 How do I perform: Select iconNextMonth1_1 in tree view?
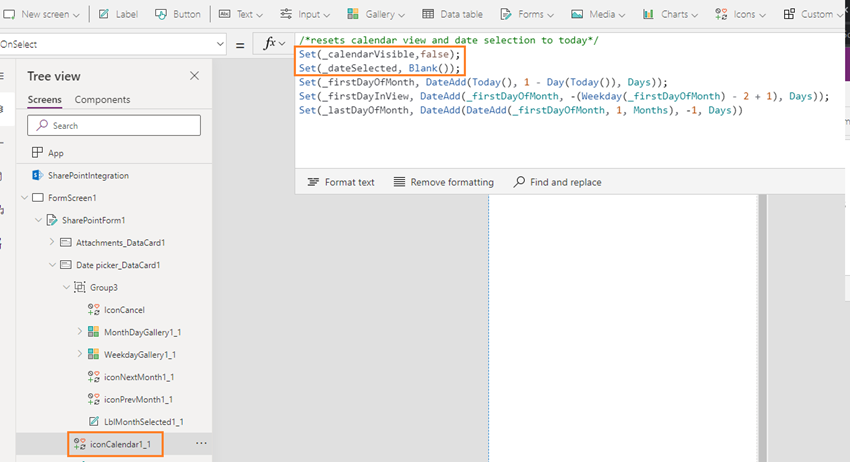(x=139, y=377)
